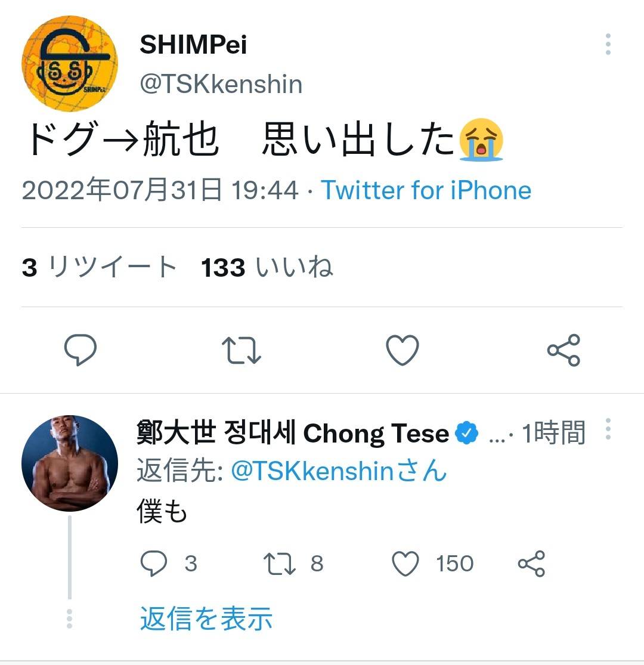The image size is (644, 665).
Task: Like Chong Tese's reply
Action: [x=406, y=563]
